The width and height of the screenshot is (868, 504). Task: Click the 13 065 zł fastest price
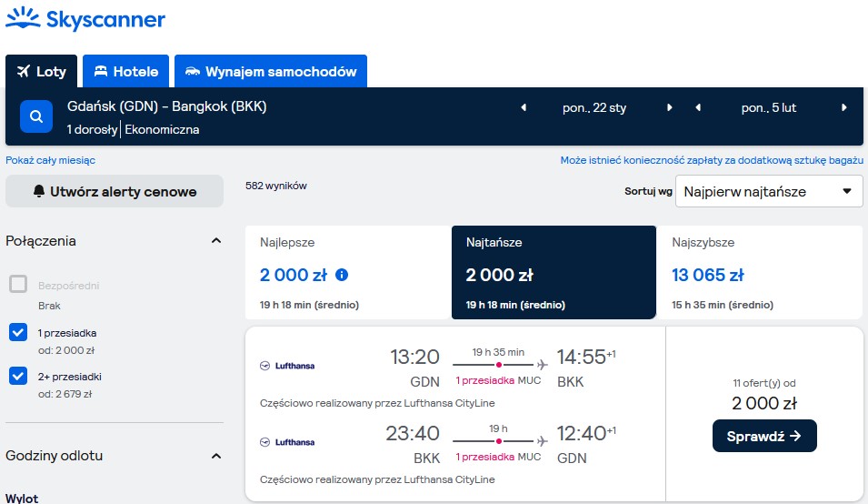[x=707, y=275]
